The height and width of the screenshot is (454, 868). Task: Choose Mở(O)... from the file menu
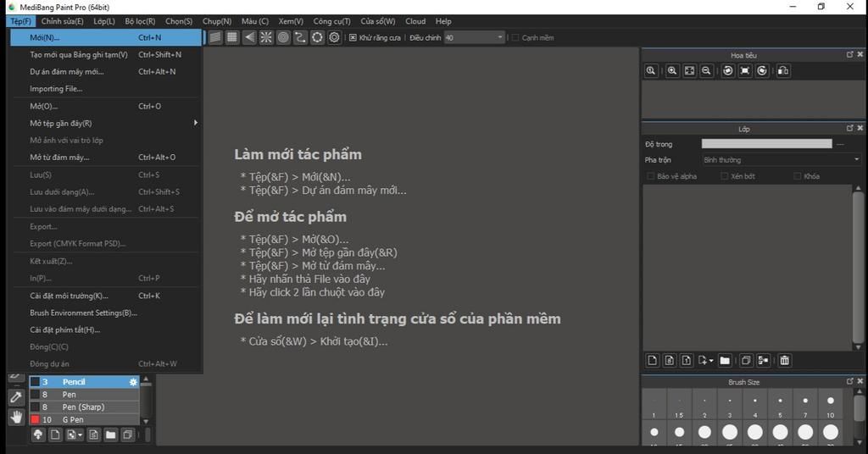[x=105, y=106]
